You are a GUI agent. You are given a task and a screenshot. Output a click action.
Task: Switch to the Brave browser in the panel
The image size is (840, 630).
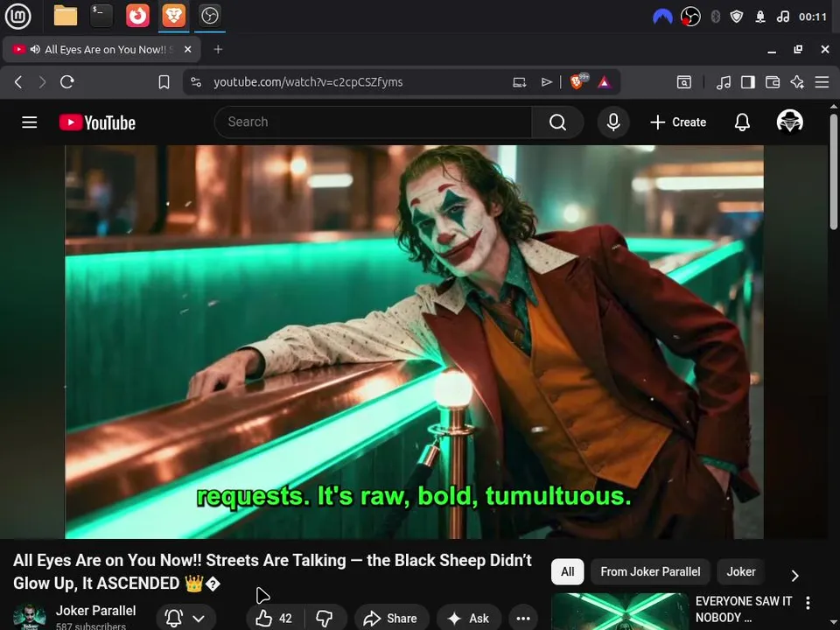173,16
